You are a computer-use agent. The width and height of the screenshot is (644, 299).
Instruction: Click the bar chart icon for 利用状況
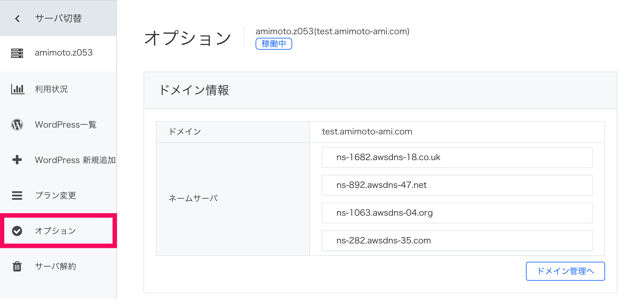pos(18,89)
